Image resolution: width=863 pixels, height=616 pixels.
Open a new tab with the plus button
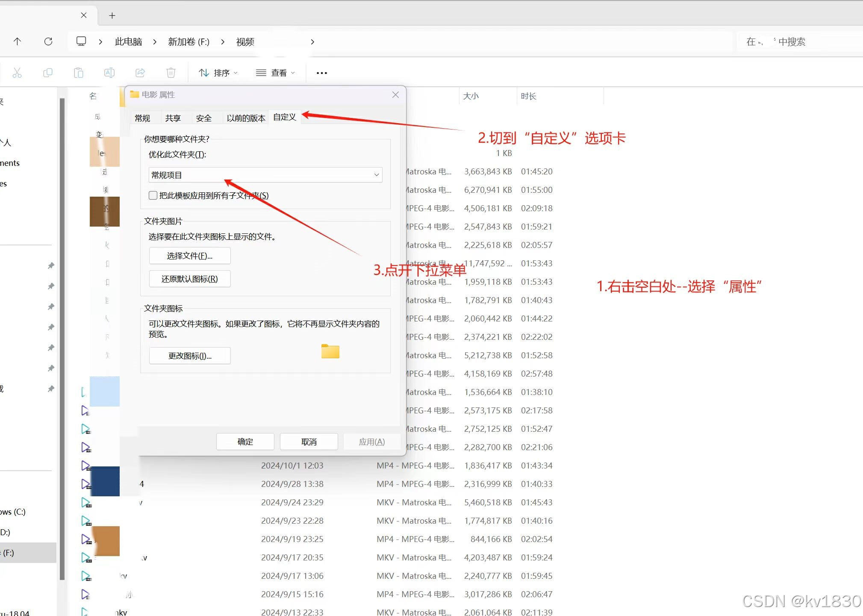[112, 16]
